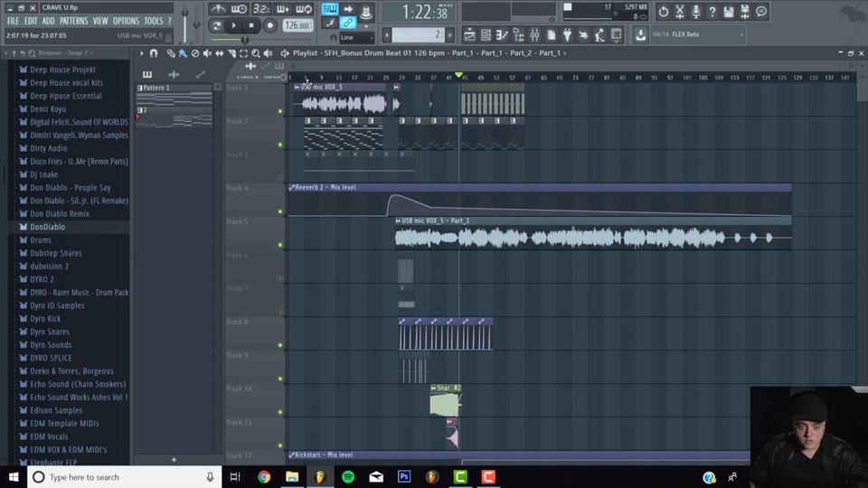This screenshot has height=488, width=868.
Task: Open the playlist options menu arrow
Action: [x=142, y=53]
